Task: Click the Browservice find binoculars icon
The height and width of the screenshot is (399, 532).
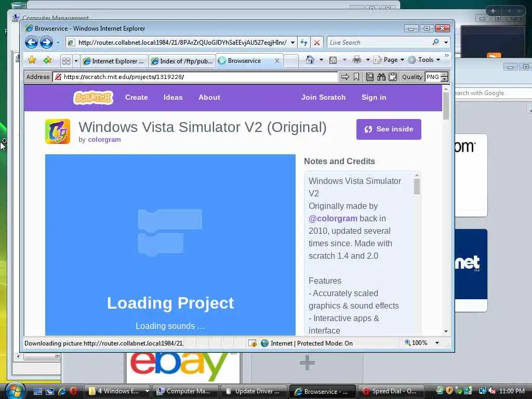Action: pos(381,77)
